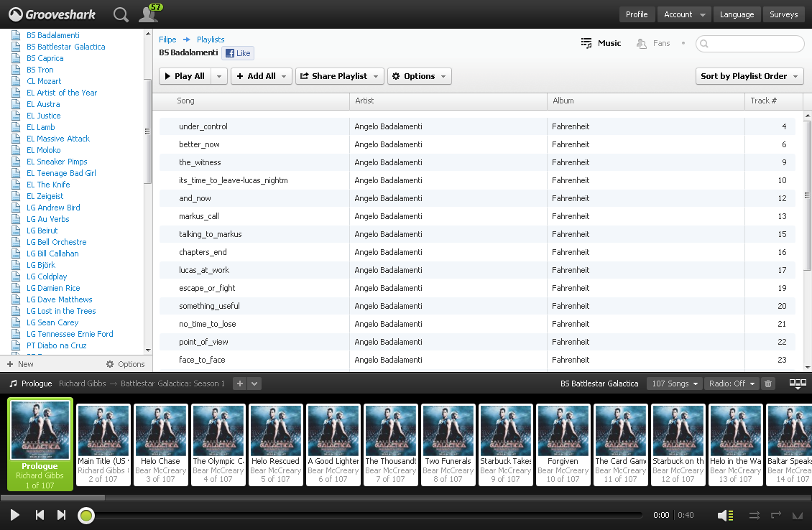Select Two Funerals thumbnail in queue
The width and height of the screenshot is (812, 530).
click(x=448, y=445)
